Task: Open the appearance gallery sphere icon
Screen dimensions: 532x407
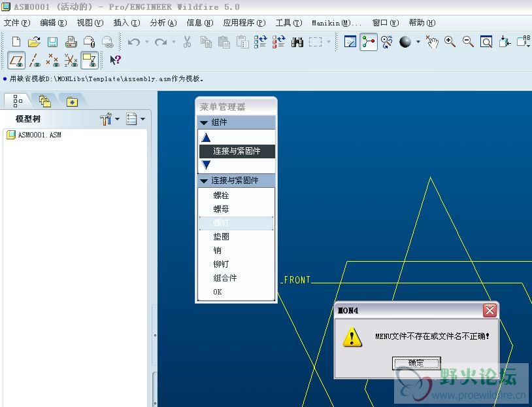Action: coord(405,42)
